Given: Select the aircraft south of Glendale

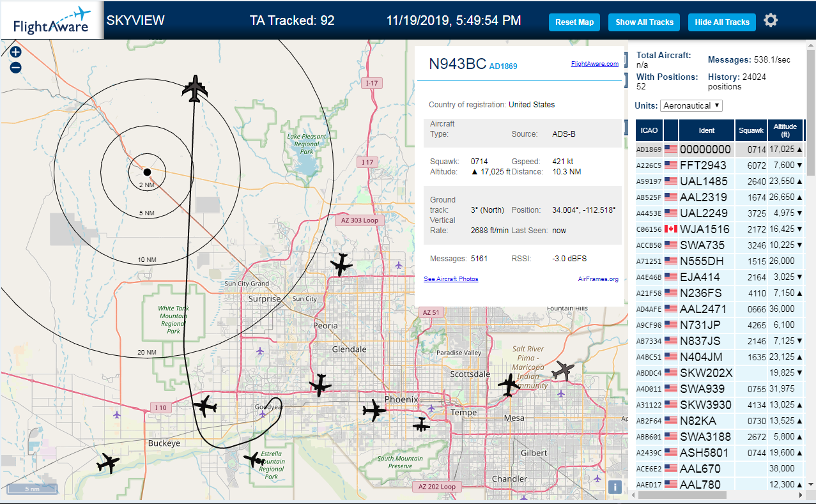Looking at the screenshot, I should (320, 385).
